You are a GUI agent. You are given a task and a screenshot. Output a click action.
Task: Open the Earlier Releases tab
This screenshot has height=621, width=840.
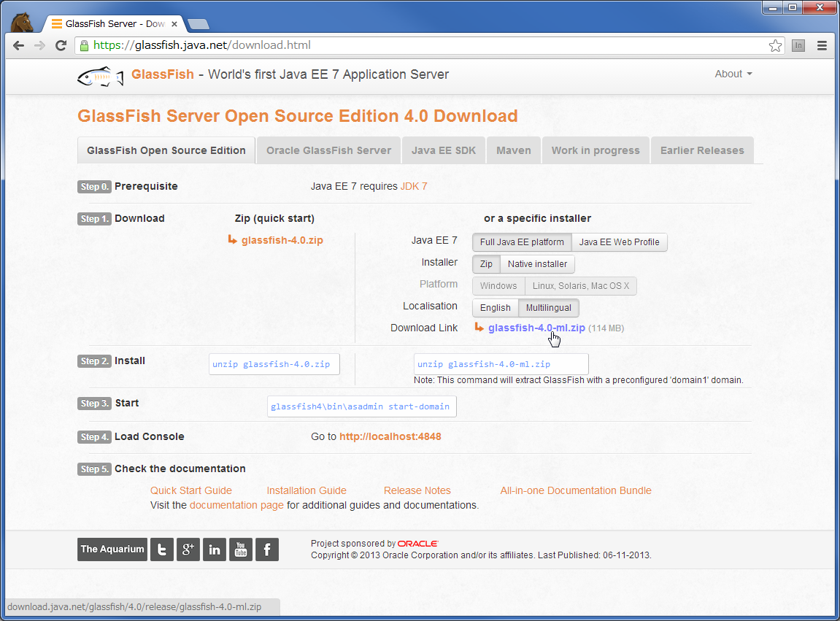point(701,150)
